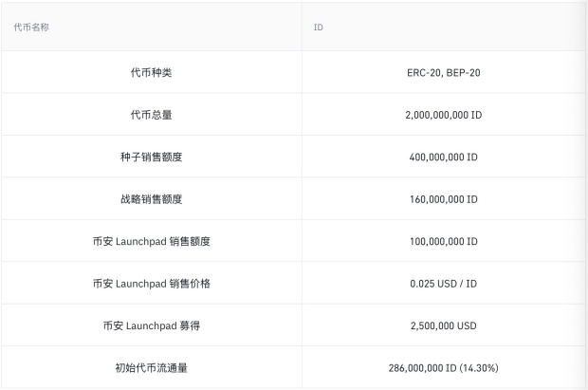Screen dimensions: 588x390
Task: Click the 0.025 USD / ID price value
Action: click(444, 284)
